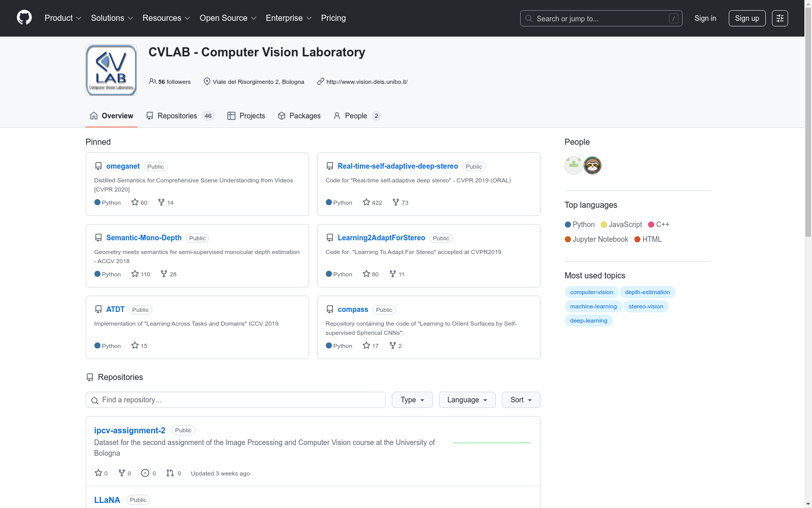Viewport: 812px width, 508px height.
Task: Open the compass repository
Action: pos(353,309)
